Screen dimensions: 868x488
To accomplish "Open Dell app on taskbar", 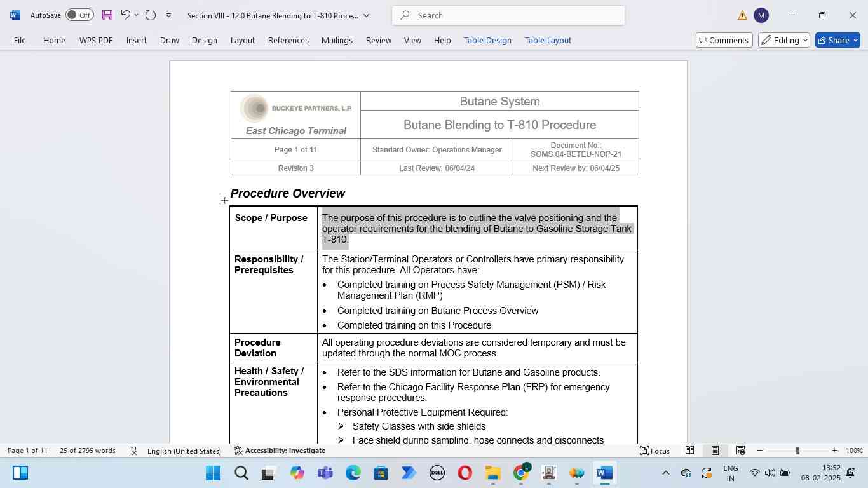I will 437,473.
